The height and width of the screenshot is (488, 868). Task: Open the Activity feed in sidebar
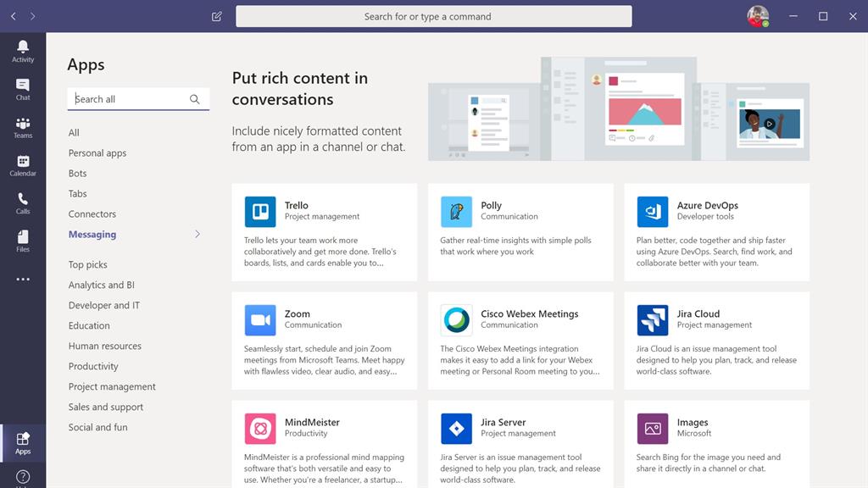pyautogui.click(x=23, y=51)
